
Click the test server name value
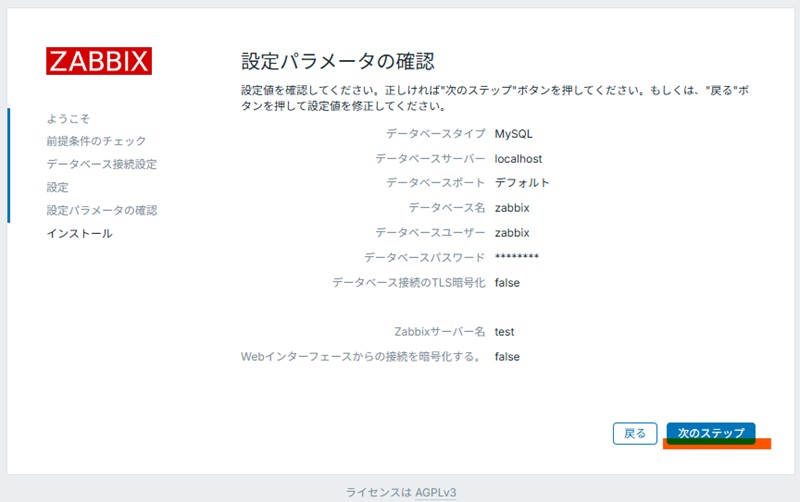(x=504, y=332)
